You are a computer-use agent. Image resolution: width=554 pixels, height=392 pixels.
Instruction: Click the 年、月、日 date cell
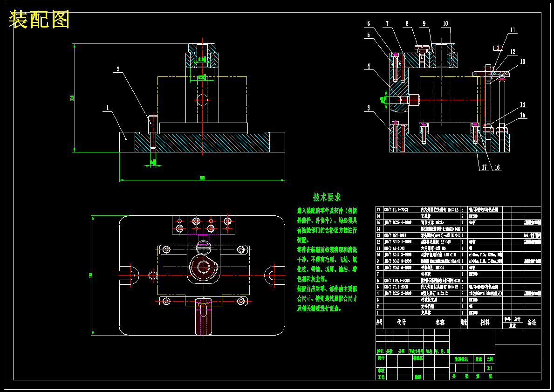point(442,352)
